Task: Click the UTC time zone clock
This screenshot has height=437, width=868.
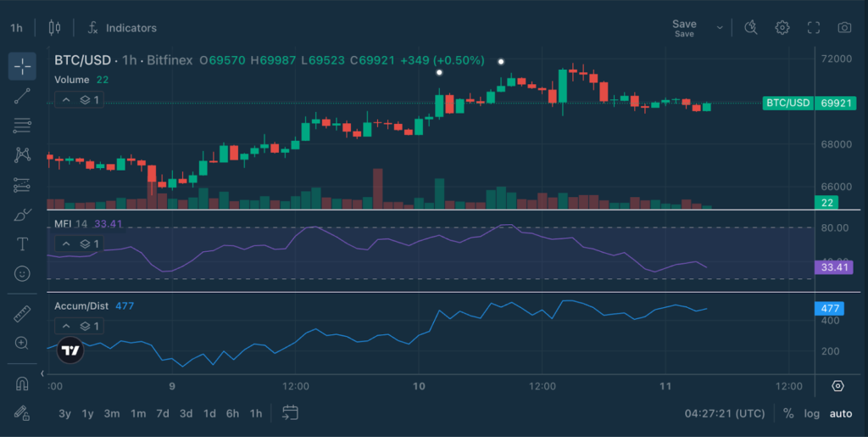Action: point(723,413)
